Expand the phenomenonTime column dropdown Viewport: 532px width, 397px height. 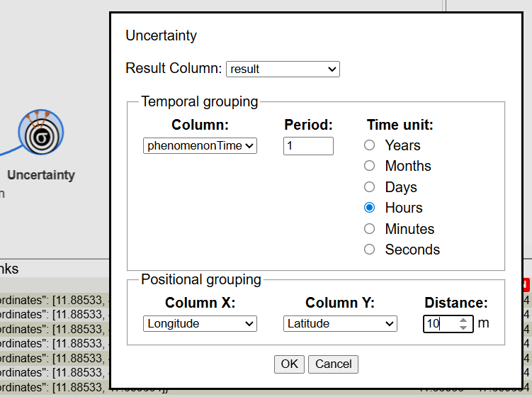[x=200, y=146]
